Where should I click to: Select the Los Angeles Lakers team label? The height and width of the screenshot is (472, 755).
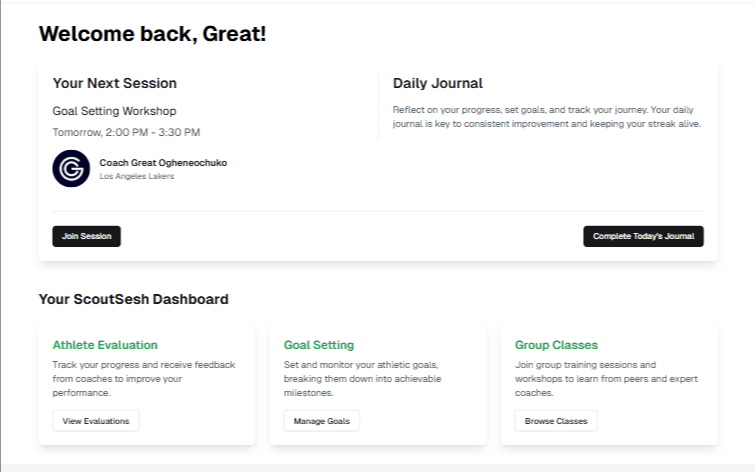point(137,177)
